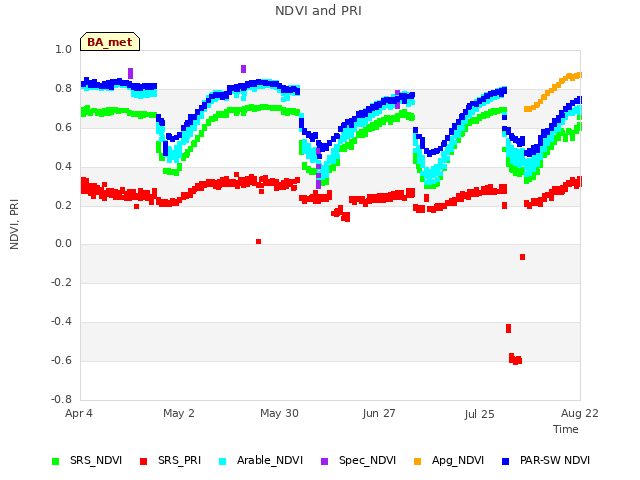
Task: Click the 0.8 y-axis tick label
Action: coord(63,88)
